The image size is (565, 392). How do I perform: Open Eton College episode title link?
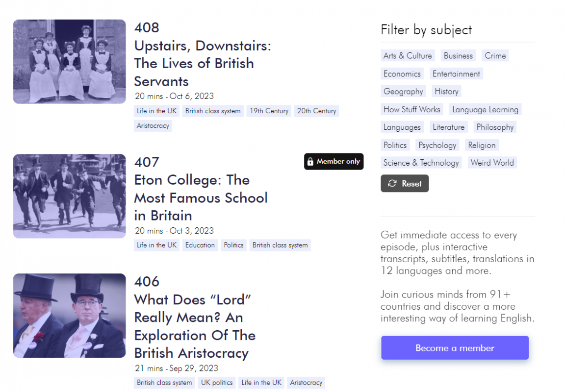click(x=201, y=198)
